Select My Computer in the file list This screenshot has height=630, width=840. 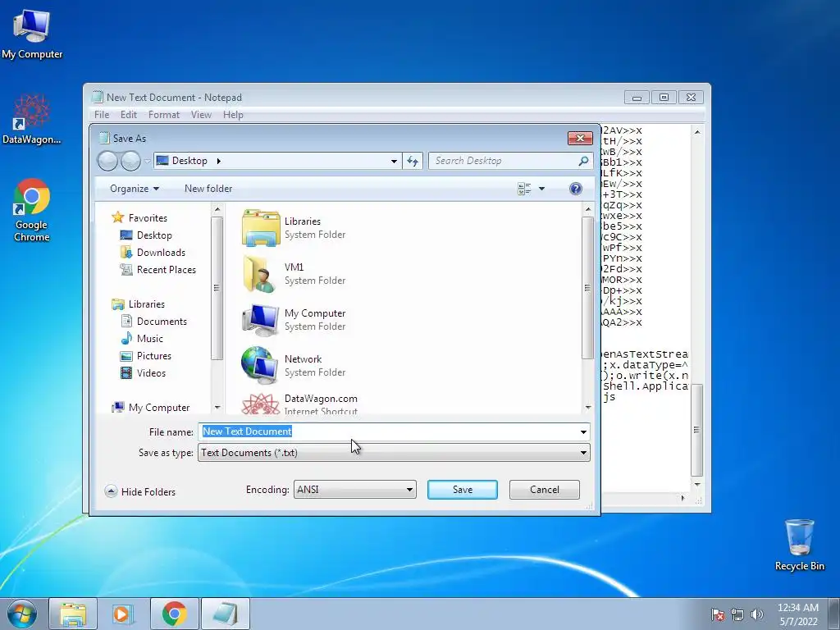pos(294,320)
